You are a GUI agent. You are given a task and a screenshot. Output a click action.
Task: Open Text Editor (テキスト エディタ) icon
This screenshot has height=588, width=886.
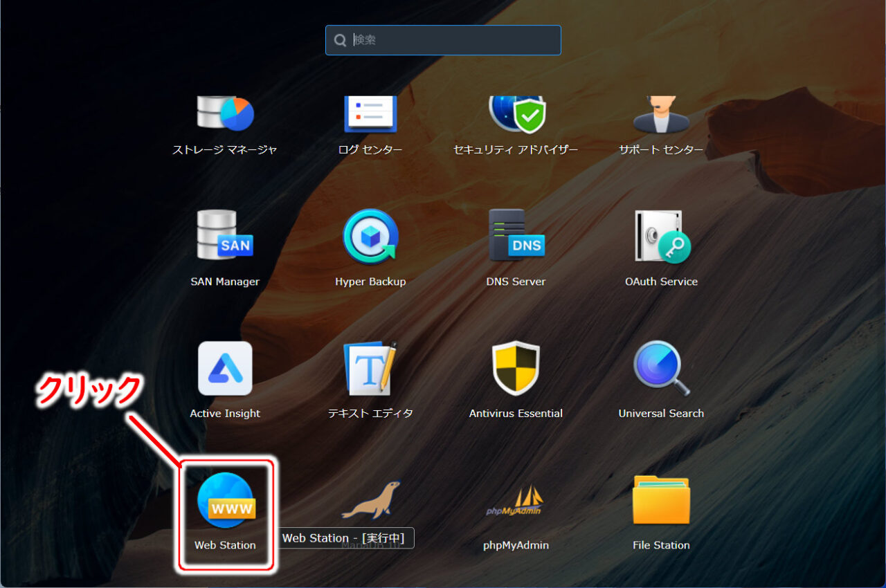[370, 368]
